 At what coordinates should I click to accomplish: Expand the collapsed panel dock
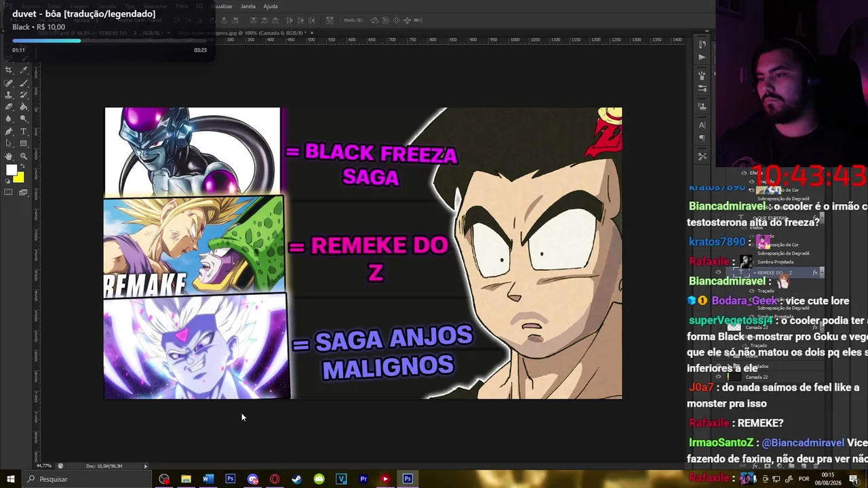tap(707, 31)
